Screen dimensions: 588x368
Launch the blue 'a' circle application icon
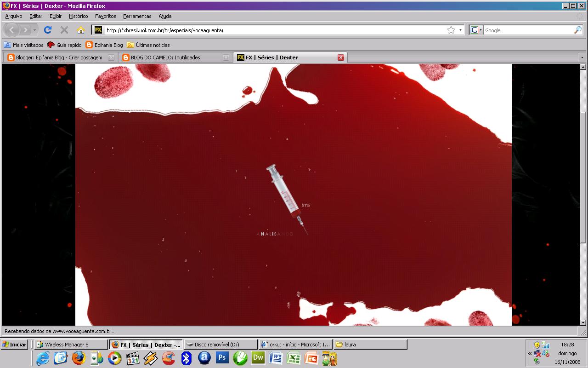[x=204, y=358]
